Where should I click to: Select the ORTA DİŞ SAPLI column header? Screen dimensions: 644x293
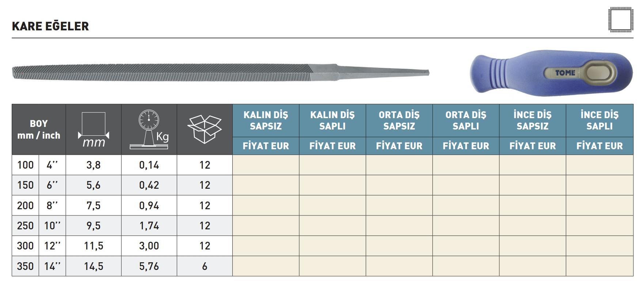(x=466, y=120)
